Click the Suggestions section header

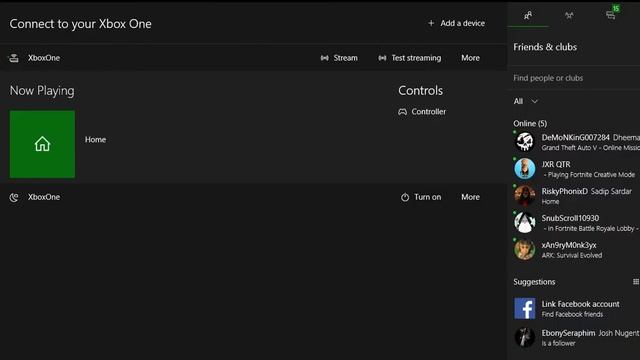[534, 282]
